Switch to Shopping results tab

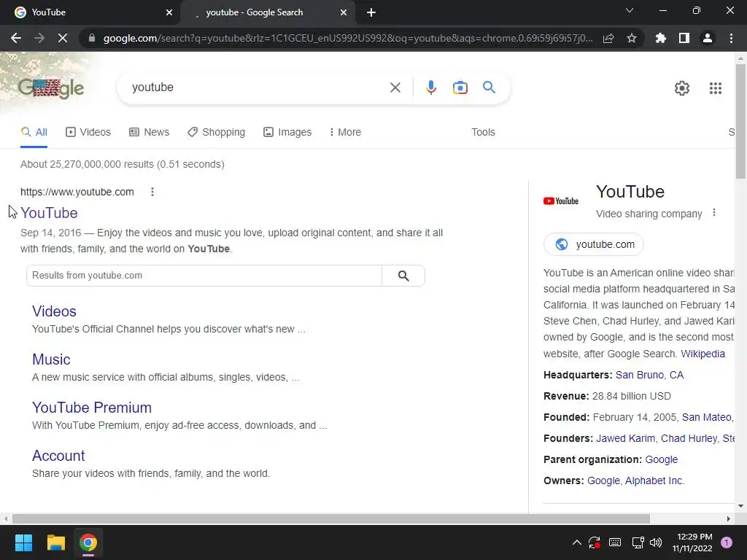(216, 132)
